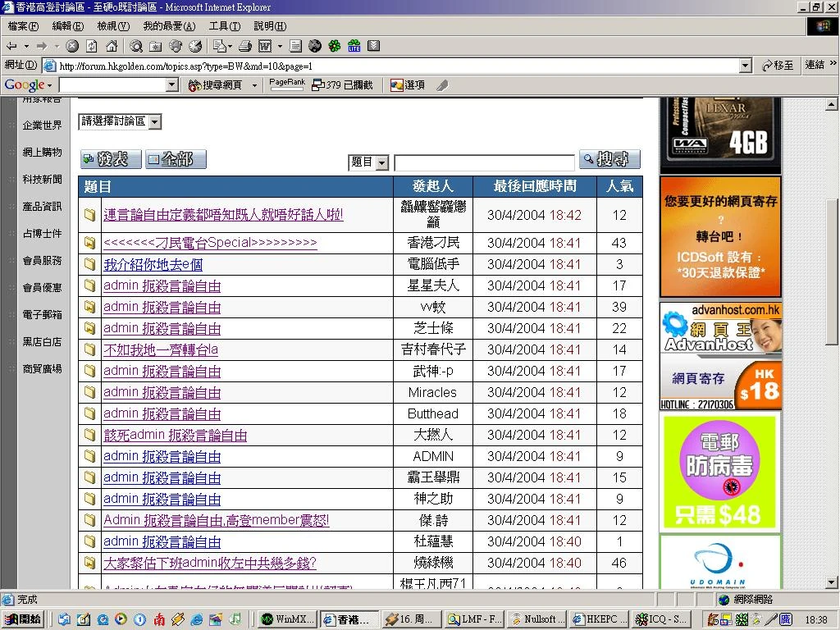Click the scroll up arrow of page scrollbar

[x=832, y=104]
